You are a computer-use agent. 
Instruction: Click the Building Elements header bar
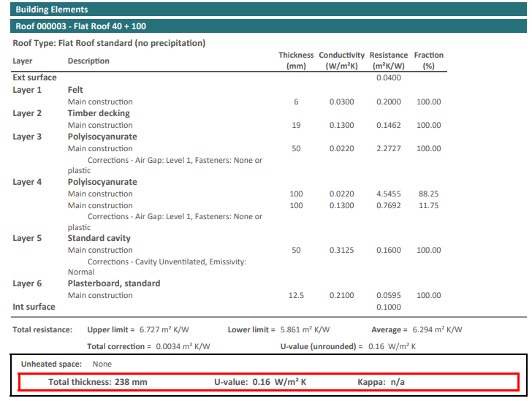click(x=266, y=9)
